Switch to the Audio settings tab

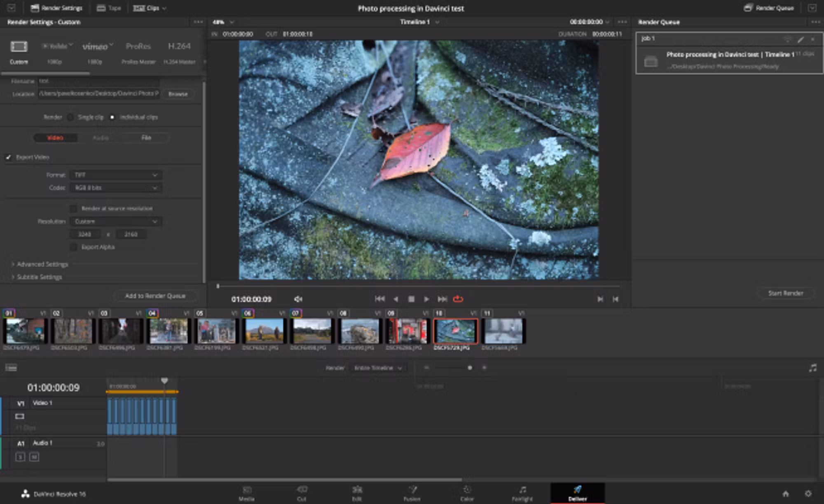point(101,138)
